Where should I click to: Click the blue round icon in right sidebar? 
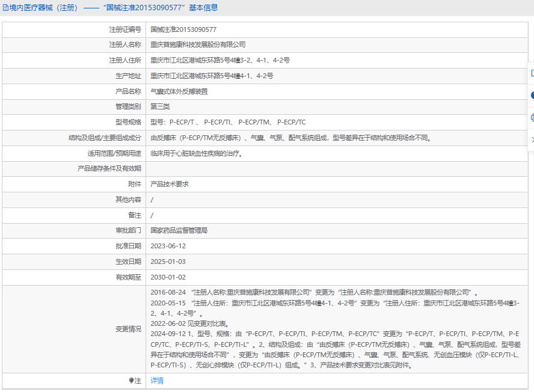tap(532, 96)
